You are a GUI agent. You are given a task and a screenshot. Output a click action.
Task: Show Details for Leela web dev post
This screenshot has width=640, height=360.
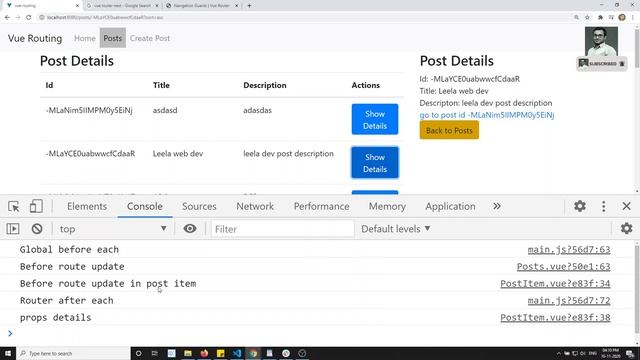(x=375, y=162)
